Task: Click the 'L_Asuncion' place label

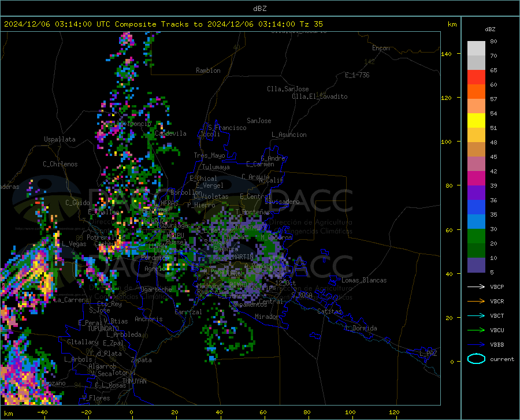Action: tap(289, 135)
